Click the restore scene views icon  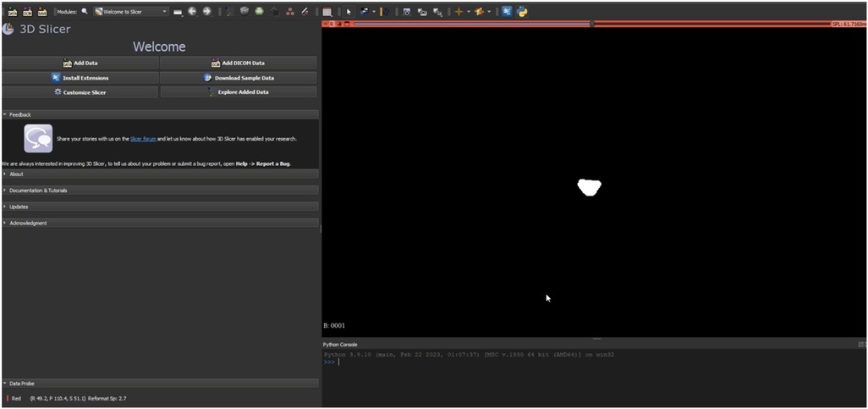pyautogui.click(x=437, y=12)
